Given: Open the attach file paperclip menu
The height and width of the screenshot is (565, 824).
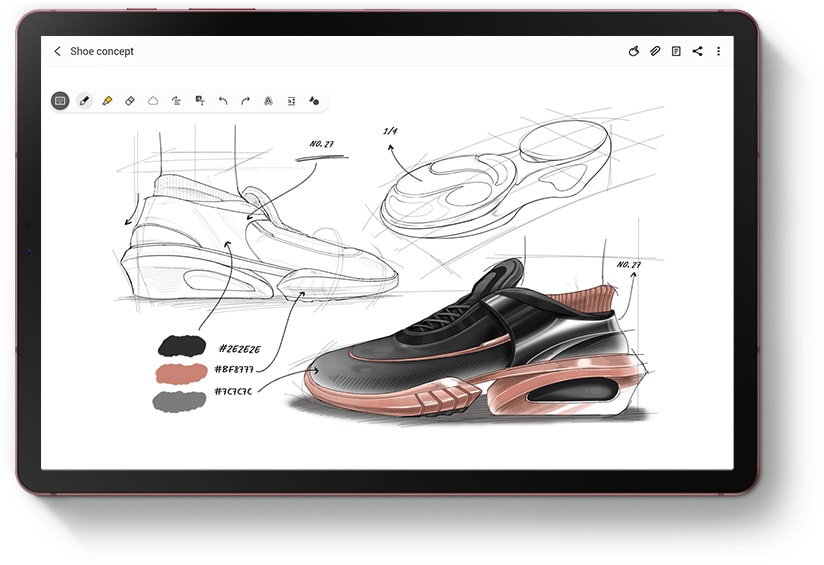Looking at the screenshot, I should point(655,51).
